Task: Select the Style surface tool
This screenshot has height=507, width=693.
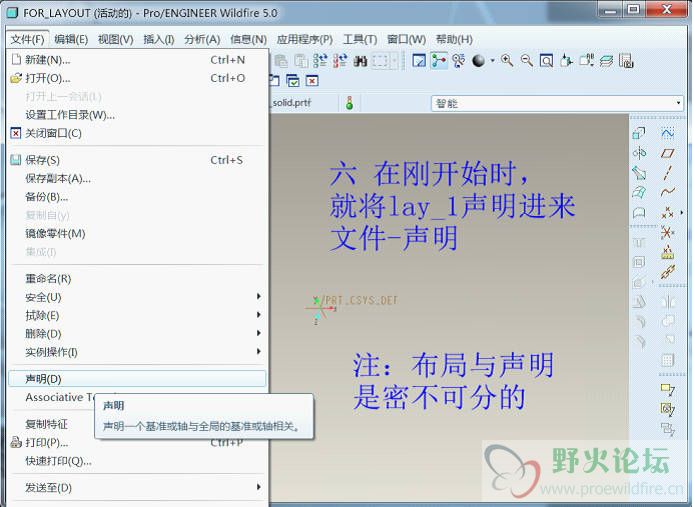Action: pyautogui.click(x=639, y=213)
